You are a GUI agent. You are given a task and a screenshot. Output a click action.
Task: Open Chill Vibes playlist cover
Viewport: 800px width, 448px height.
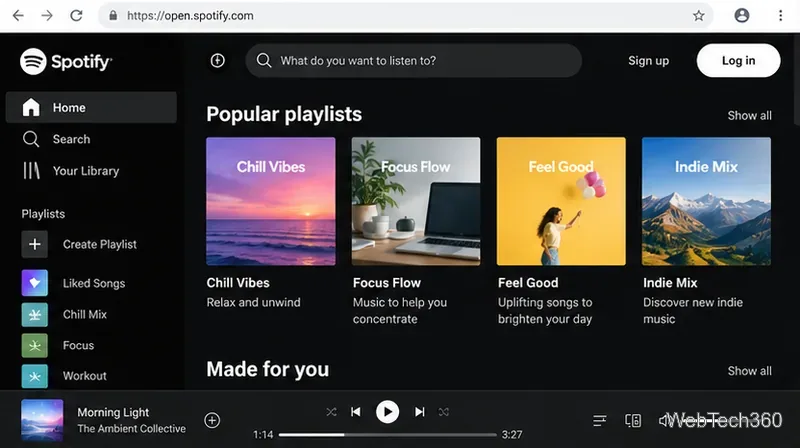(271, 201)
